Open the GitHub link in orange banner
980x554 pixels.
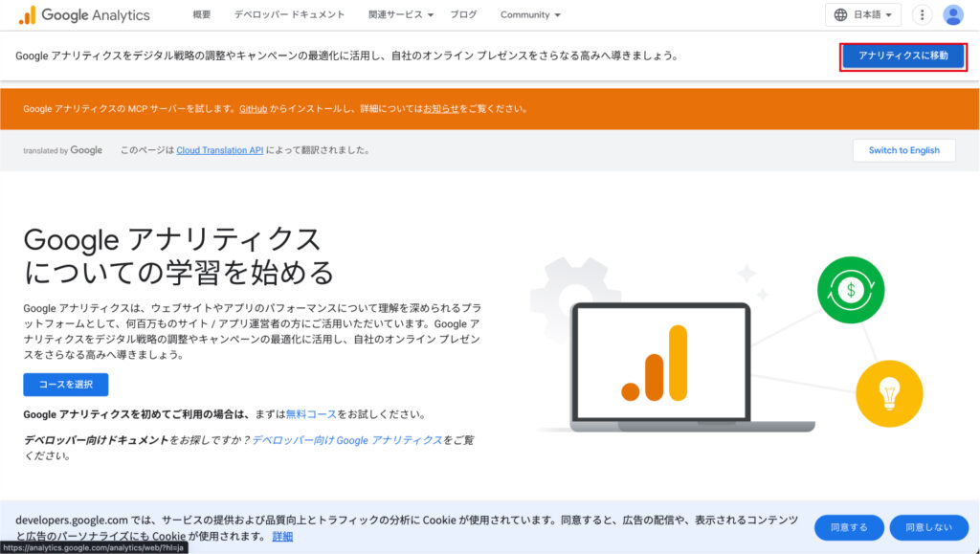point(253,109)
